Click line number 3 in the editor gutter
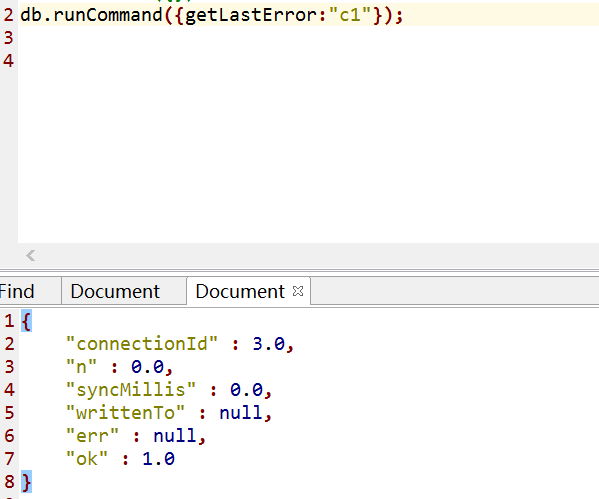Viewport: 599px width, 499px height. coord(8,38)
